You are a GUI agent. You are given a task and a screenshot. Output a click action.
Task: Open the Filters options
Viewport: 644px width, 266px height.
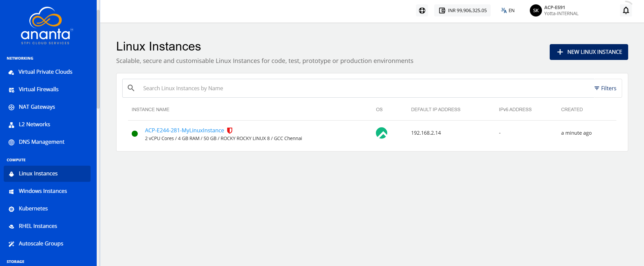(x=605, y=88)
